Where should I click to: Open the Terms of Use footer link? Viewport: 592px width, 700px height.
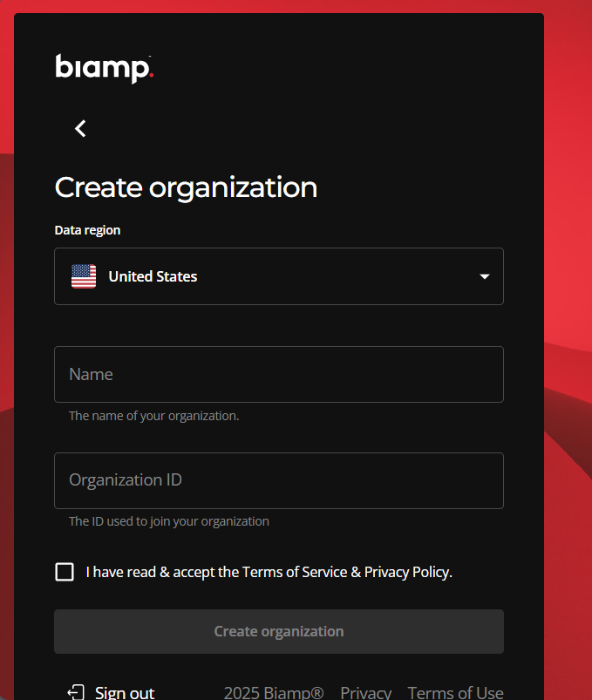click(x=455, y=693)
